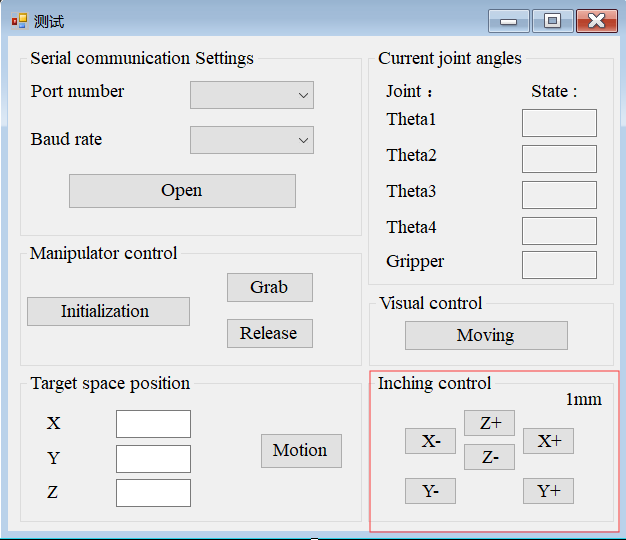Start visual control with Moving button
626x540 pixels.
(x=486, y=335)
